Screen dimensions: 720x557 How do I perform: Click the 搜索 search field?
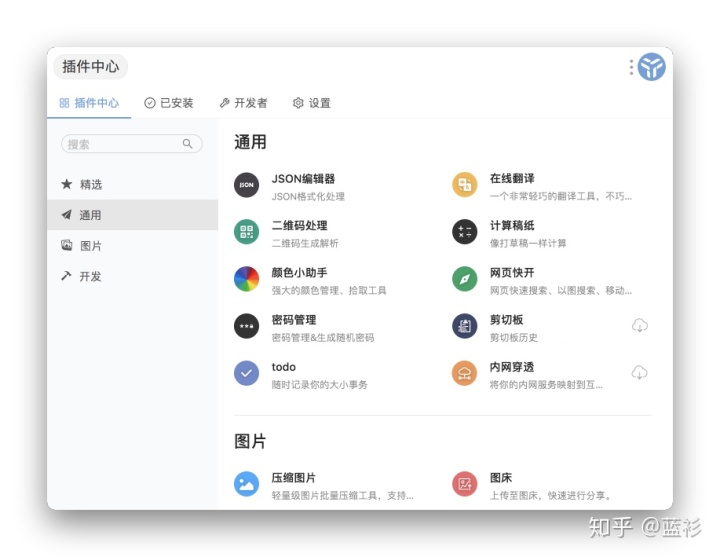click(x=124, y=144)
